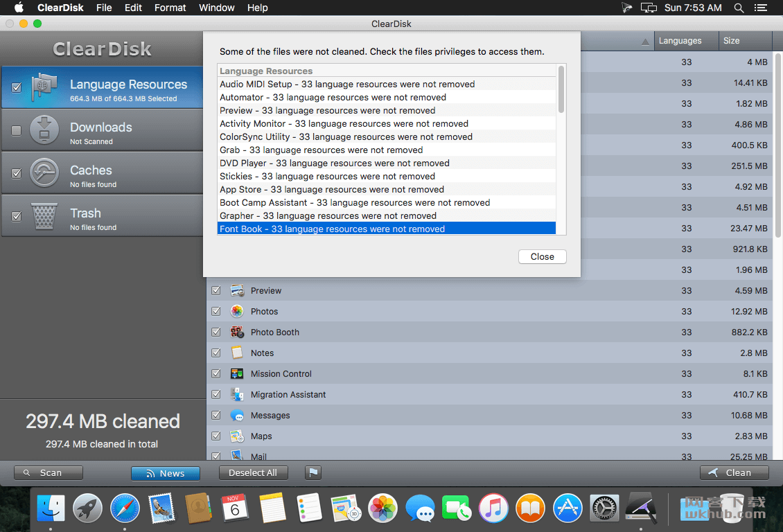Open Notification Center in menu bar
Viewport: 783px width, 532px height.
click(761, 8)
